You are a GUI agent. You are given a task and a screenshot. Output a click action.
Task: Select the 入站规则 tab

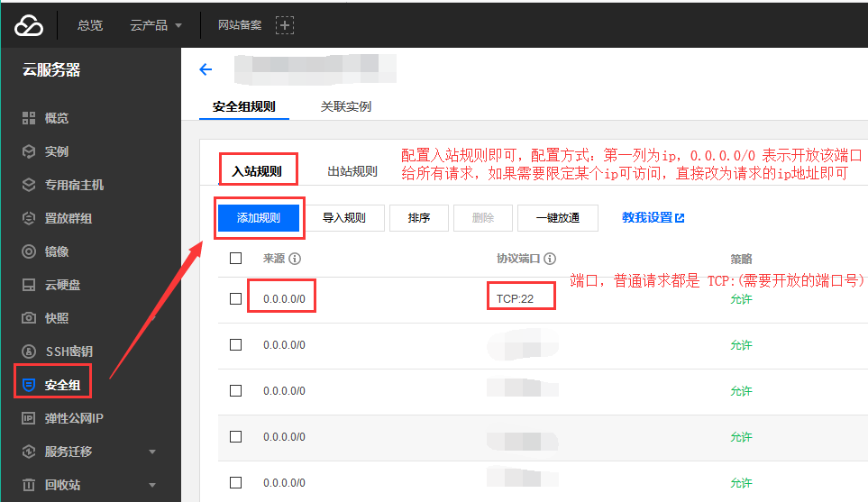click(x=257, y=171)
